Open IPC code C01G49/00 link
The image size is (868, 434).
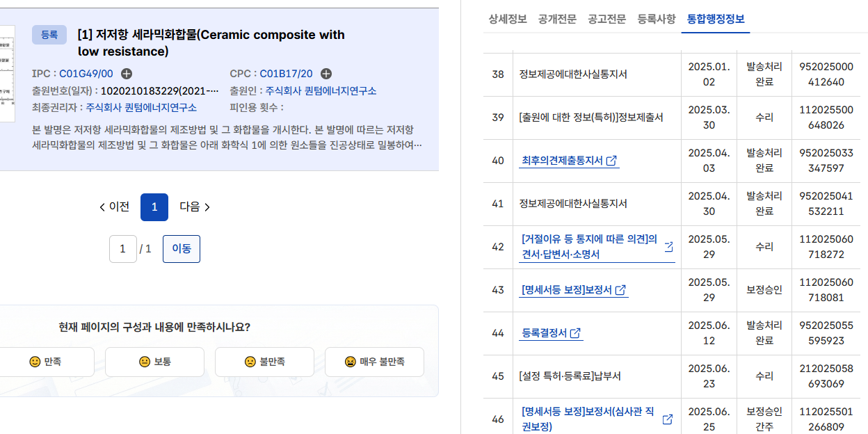(86, 74)
